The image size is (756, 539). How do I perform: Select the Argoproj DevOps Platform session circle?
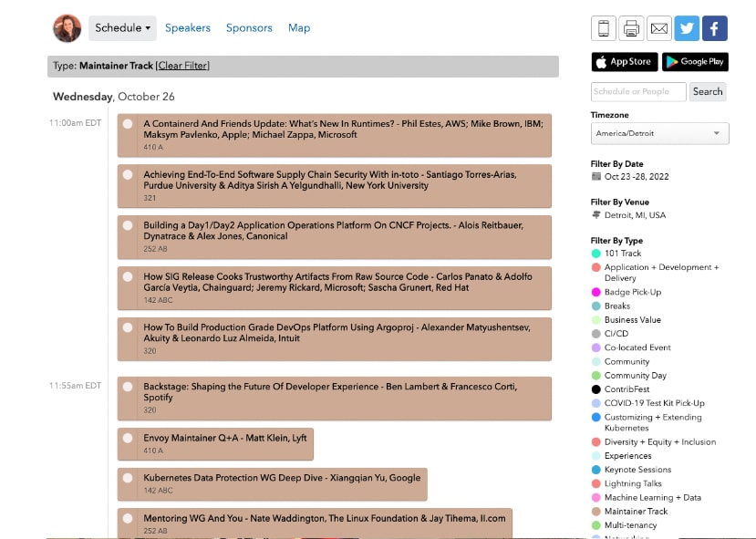pyautogui.click(x=128, y=327)
